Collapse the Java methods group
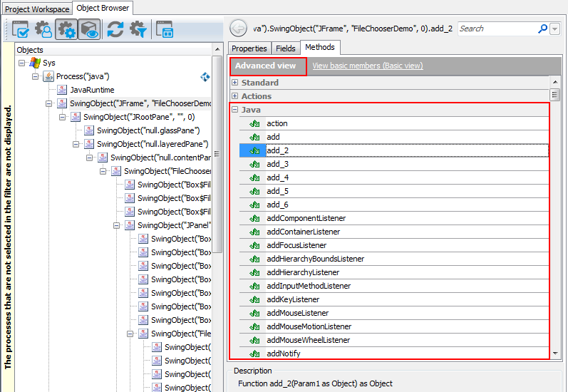Viewport: 568px width, 392px height. 234,110
